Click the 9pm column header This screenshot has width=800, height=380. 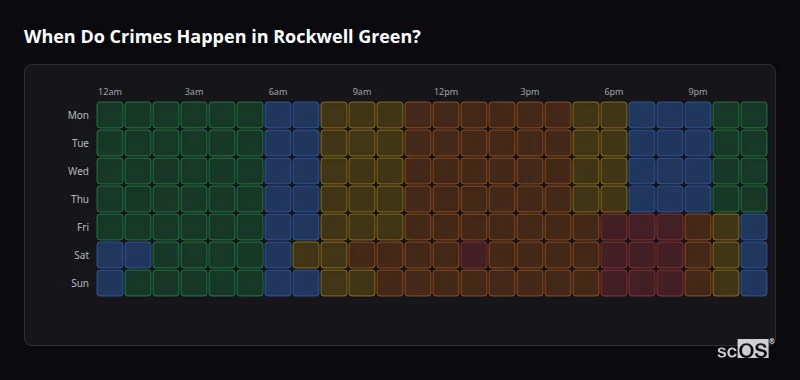click(x=697, y=92)
